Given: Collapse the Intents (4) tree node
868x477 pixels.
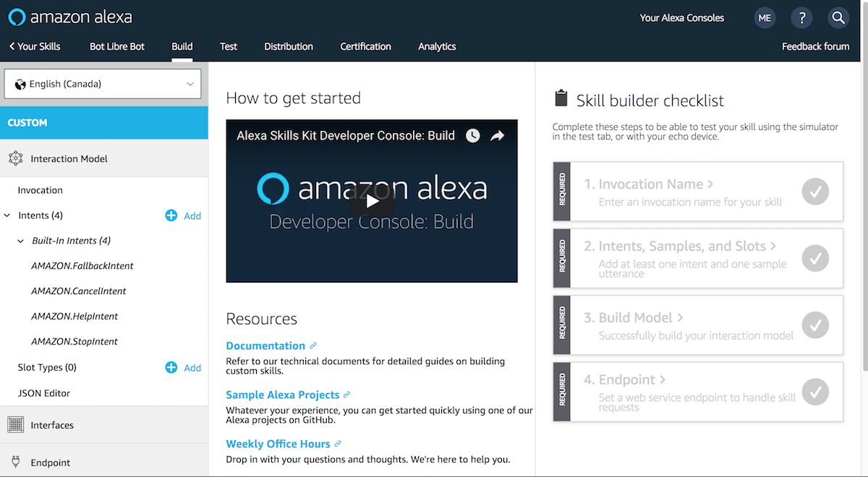Looking at the screenshot, I should [x=7, y=215].
